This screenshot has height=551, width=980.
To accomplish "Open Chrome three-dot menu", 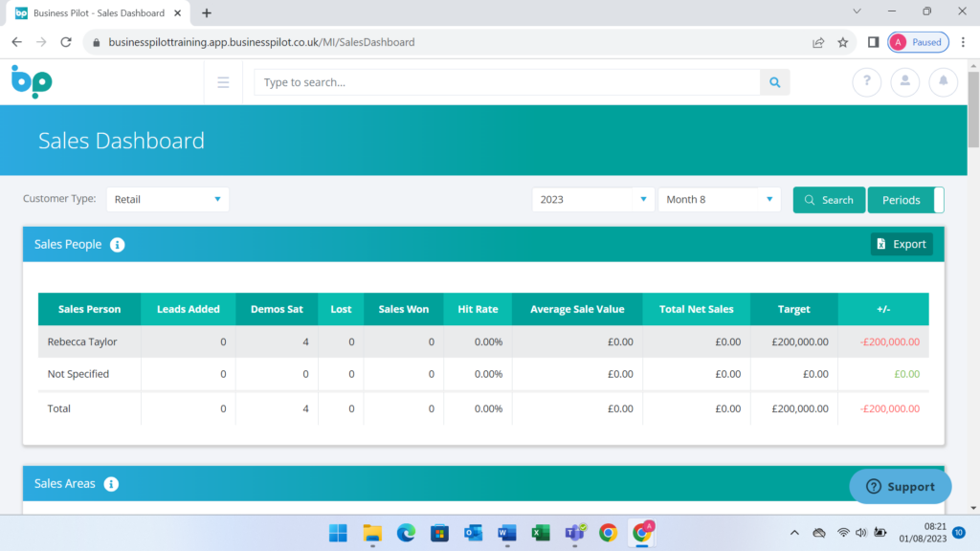I will tap(963, 42).
